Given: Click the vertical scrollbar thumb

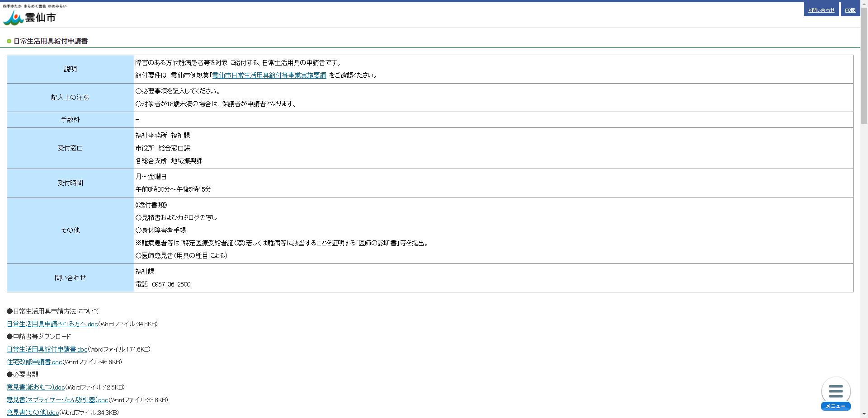Looking at the screenshot, I should click(x=864, y=63).
